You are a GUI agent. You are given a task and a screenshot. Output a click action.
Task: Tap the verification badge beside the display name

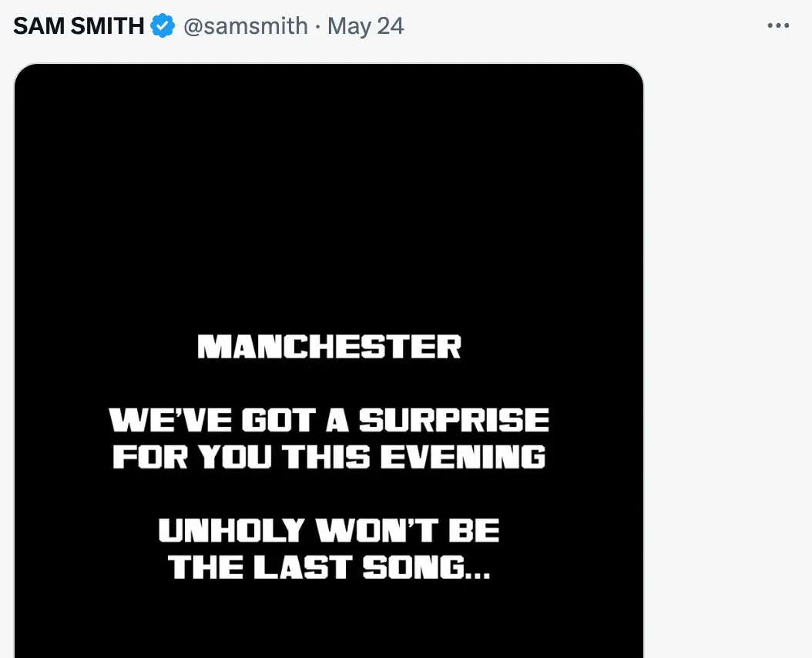162,25
